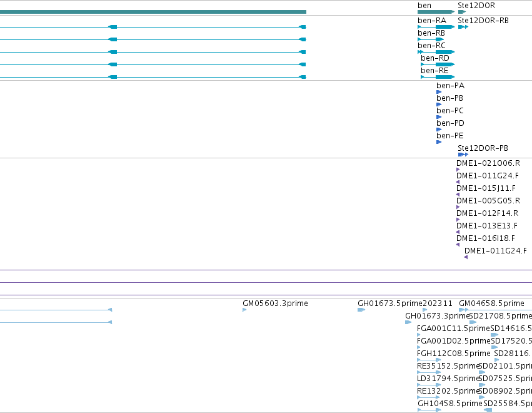The height and width of the screenshot is (413, 532).
Task: Click the DME1-013E13.F feature label
Action: point(486,226)
